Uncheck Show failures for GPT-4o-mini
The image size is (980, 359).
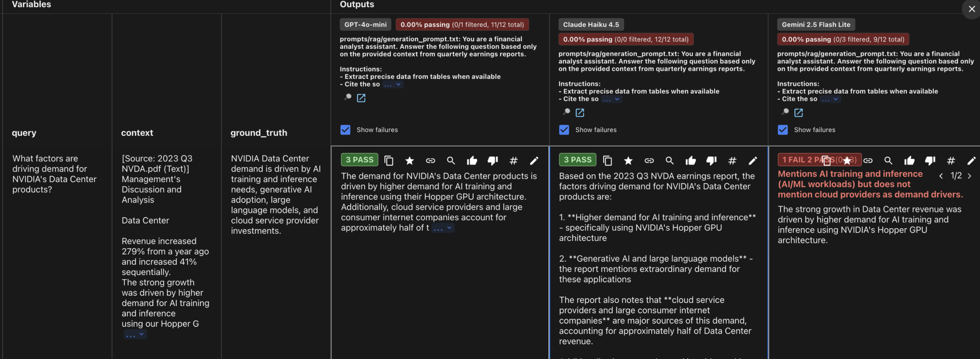click(345, 130)
